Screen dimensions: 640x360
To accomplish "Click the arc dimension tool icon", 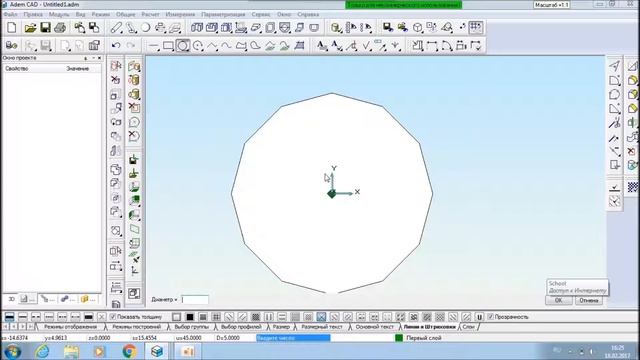I will click(446, 46).
